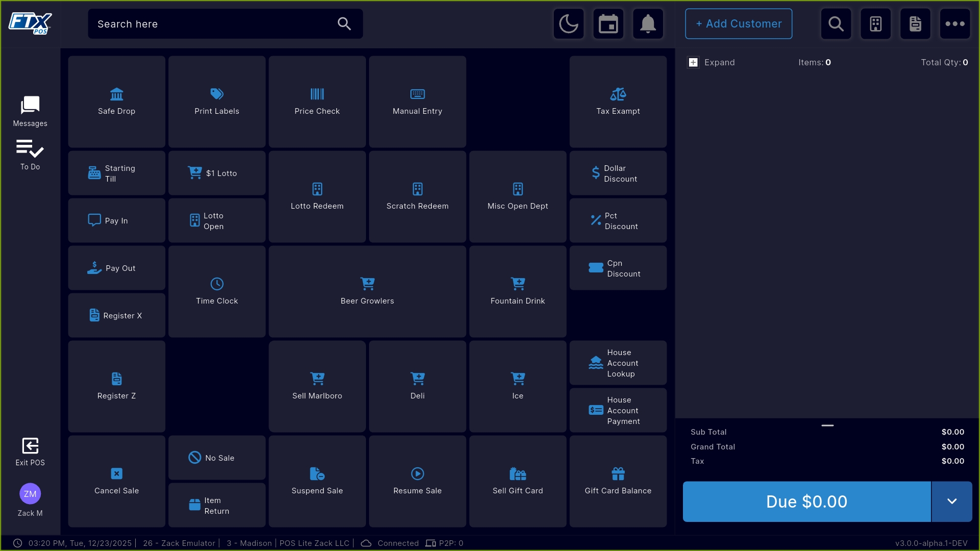Open Manual Entry tile
The height and width of the screenshot is (551, 980).
point(418,102)
